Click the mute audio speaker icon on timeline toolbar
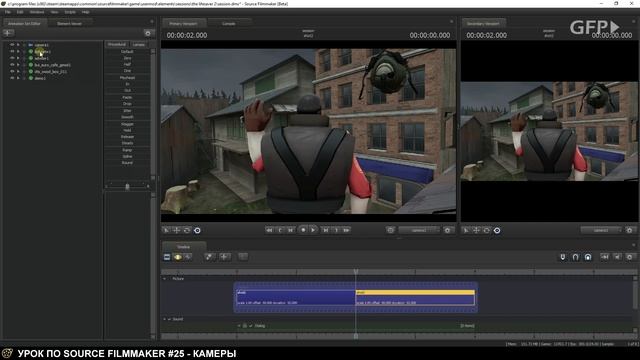This screenshot has width=640, height=360. tap(617, 257)
